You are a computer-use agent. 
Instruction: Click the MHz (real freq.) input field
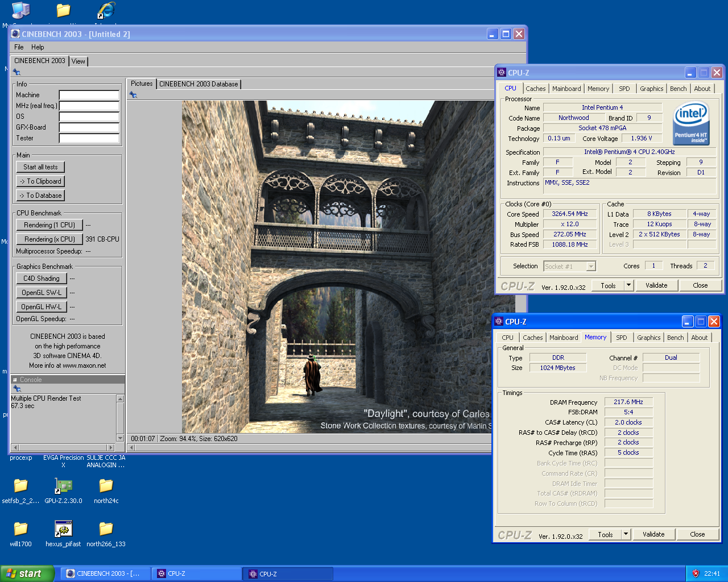[89, 106]
